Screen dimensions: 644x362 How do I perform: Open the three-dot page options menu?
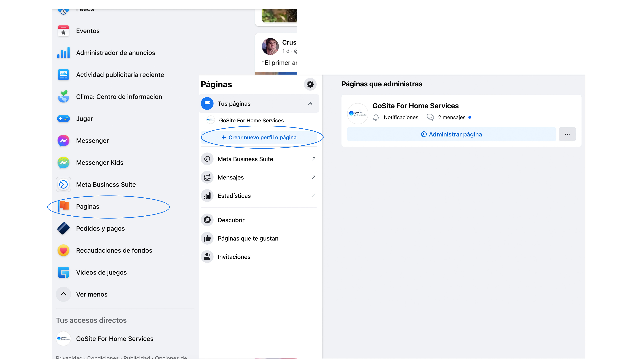567,134
